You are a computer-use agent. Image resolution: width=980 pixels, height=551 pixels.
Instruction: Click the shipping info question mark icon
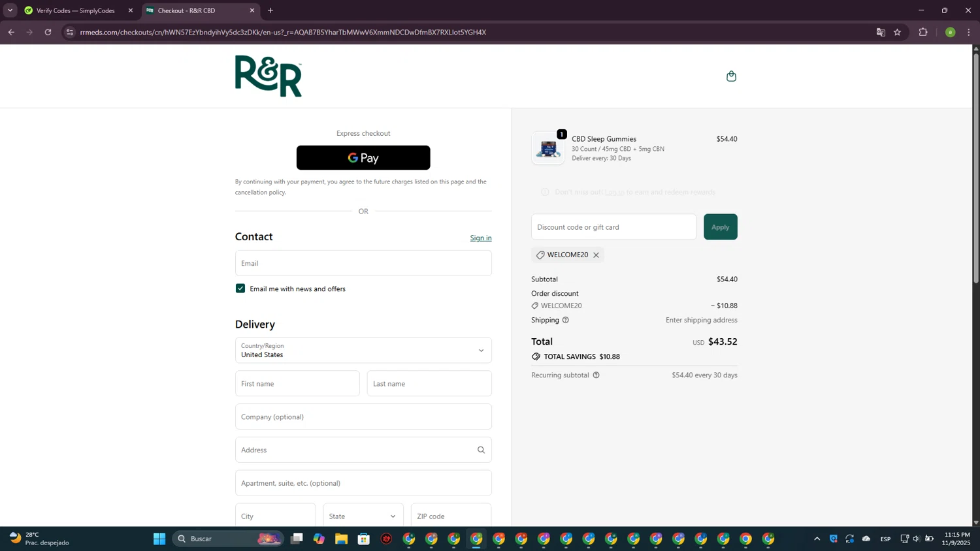[x=566, y=320]
